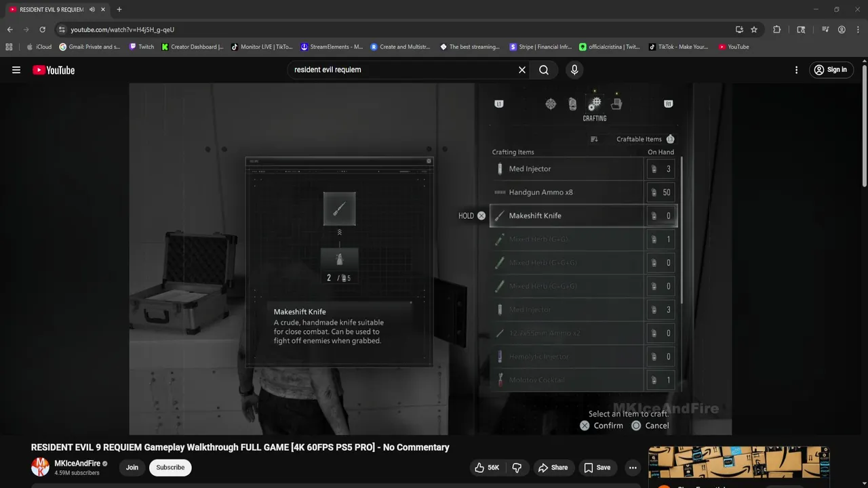Click the Makeshift Knife preview icon
This screenshot has width=868, height=488.
coord(339,209)
